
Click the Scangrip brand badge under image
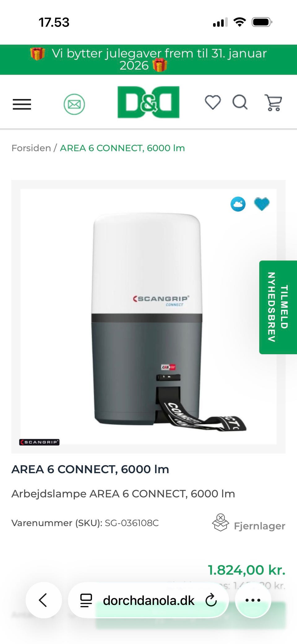(39, 442)
